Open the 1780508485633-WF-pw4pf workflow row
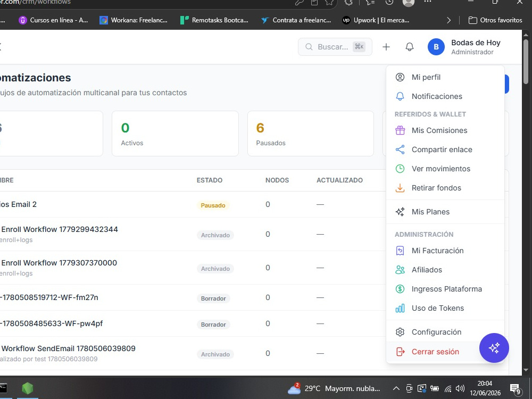Screen dimensions: 532x399 point(193,323)
